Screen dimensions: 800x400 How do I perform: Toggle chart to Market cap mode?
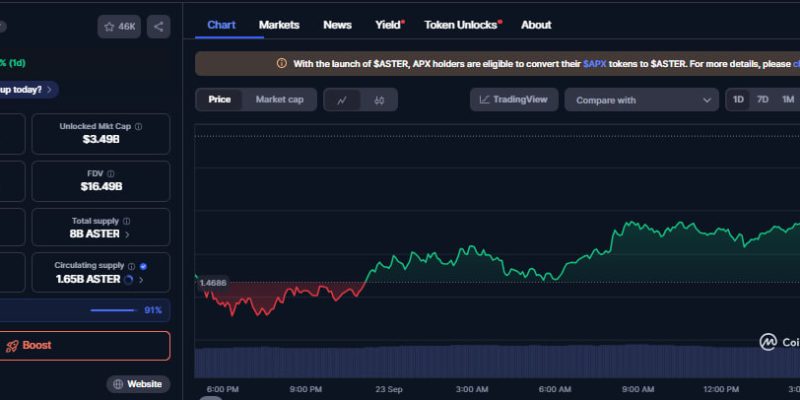pos(279,100)
